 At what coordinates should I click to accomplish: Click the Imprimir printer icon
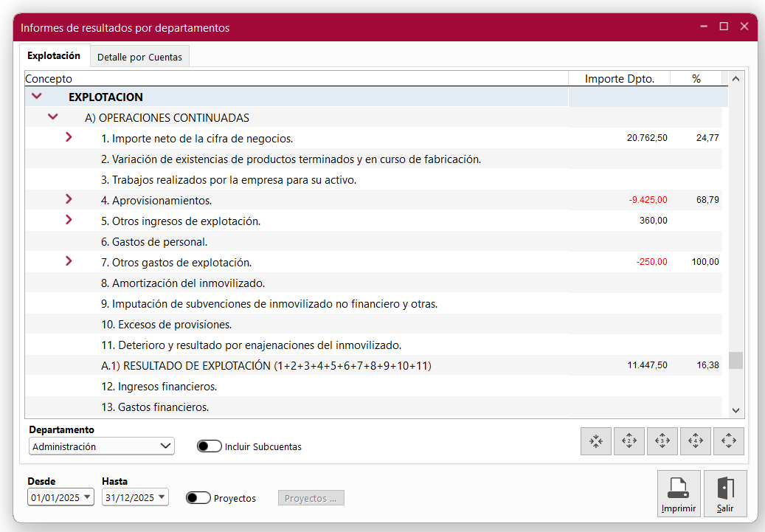[x=679, y=487]
